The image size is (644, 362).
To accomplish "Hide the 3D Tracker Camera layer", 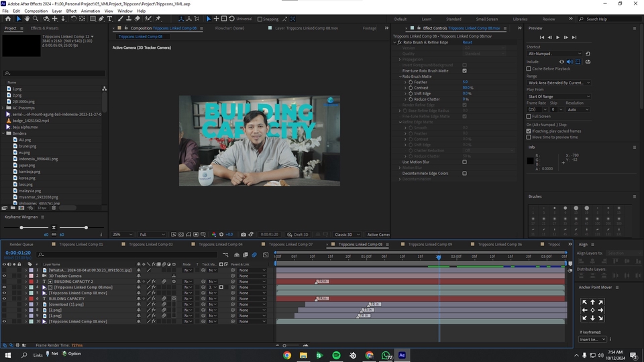I will (x=4, y=276).
